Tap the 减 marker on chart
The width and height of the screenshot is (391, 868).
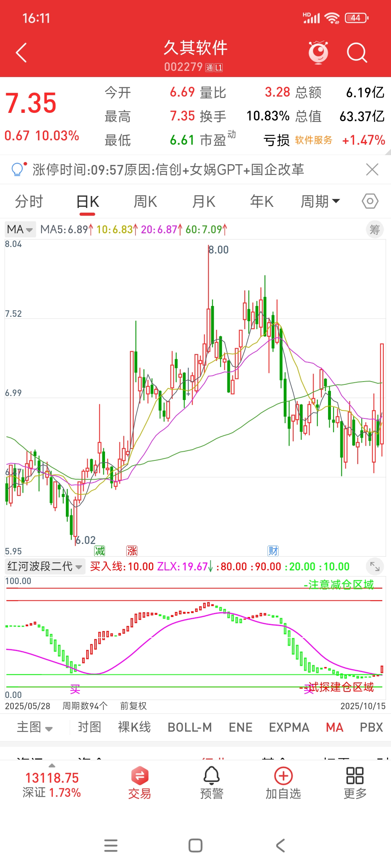[99, 551]
